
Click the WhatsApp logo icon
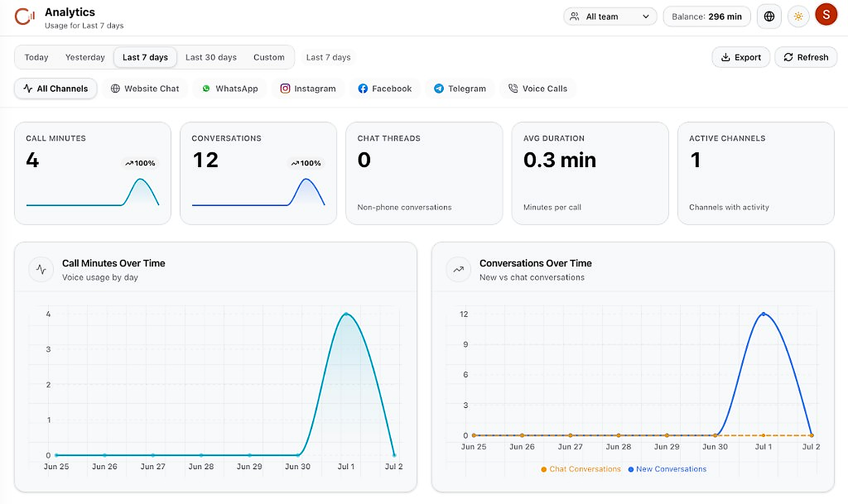[x=206, y=89]
